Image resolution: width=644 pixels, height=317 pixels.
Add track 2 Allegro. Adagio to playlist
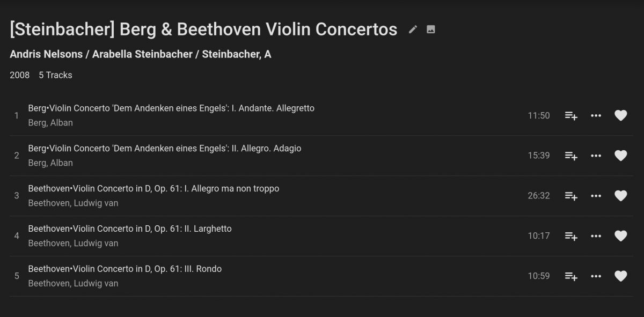pyautogui.click(x=571, y=156)
